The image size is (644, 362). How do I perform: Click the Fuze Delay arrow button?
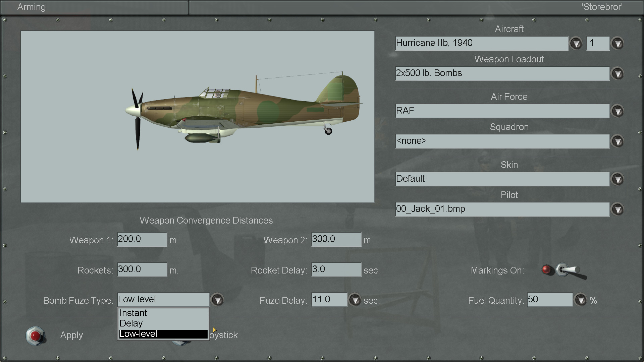pyautogui.click(x=355, y=300)
